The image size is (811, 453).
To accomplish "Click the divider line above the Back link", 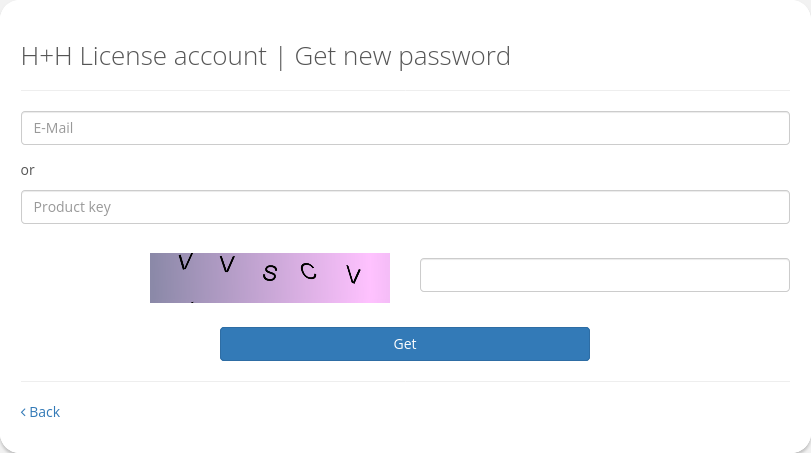I will (x=405, y=381).
